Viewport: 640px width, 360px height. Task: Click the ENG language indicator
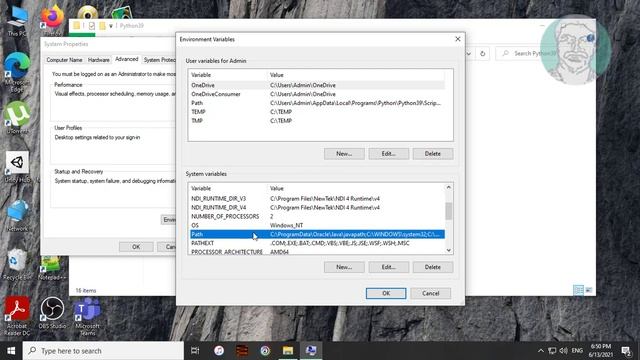pyautogui.click(x=577, y=351)
